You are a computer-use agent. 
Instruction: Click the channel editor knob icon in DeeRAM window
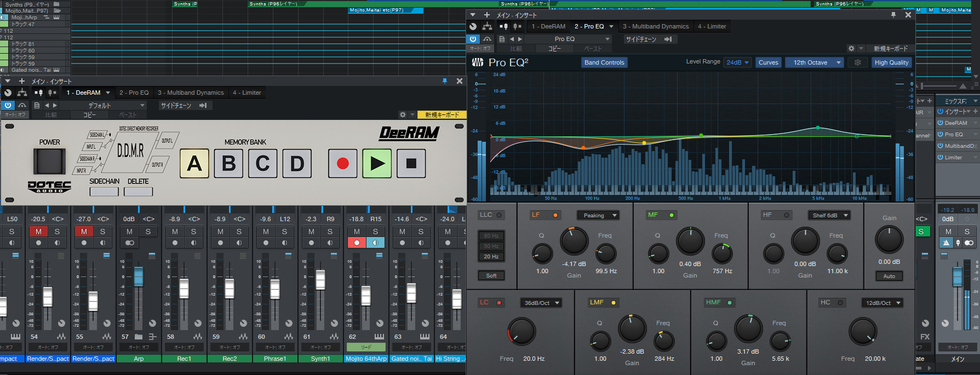(8, 93)
